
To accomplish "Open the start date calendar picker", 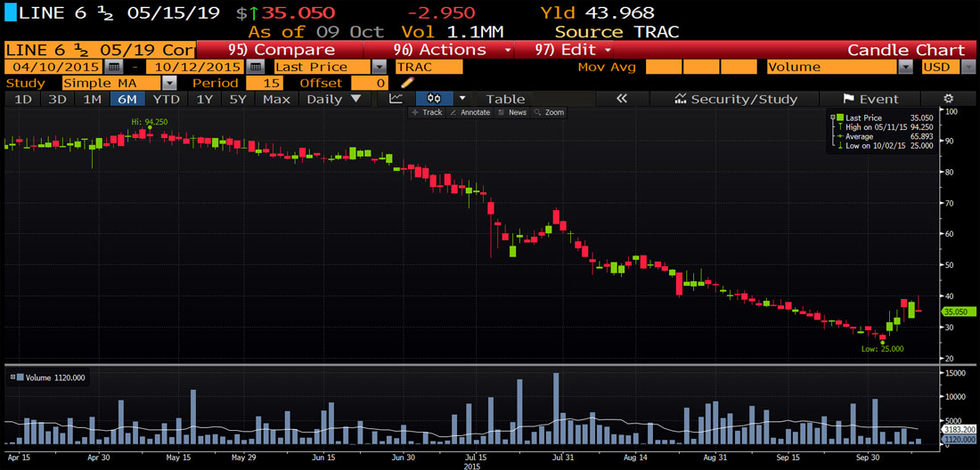I will [x=113, y=67].
